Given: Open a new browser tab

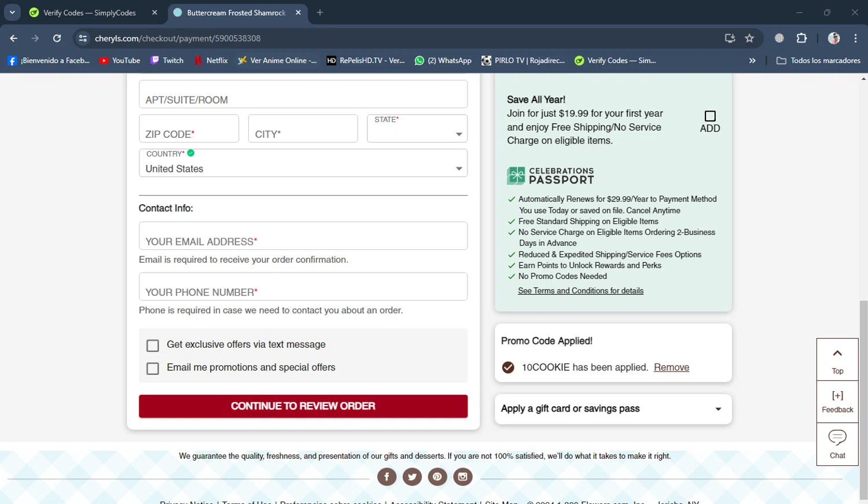Looking at the screenshot, I should 320,12.
